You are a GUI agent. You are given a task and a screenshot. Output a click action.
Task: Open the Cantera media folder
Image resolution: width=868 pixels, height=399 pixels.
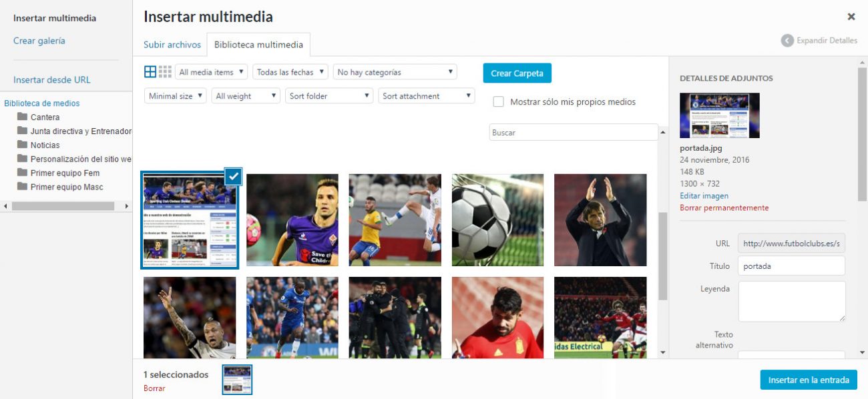pos(45,117)
